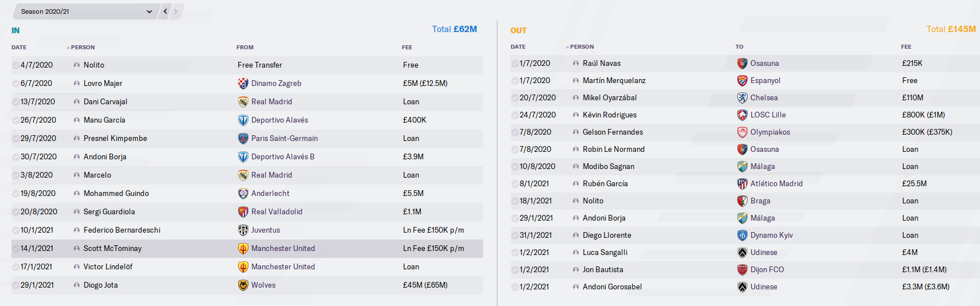
Task: Tick the row selector for Scott McTominay's loan
Action: tap(15, 249)
